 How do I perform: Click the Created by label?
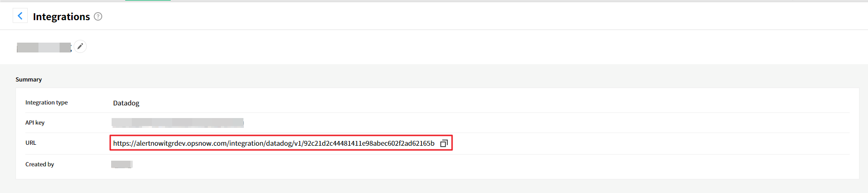pos(39,164)
